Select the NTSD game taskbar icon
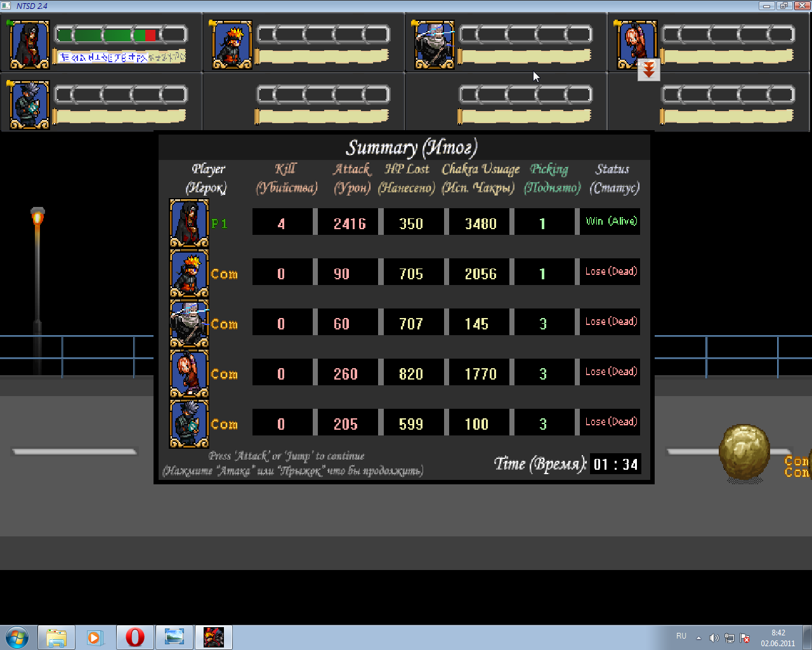Image resolution: width=812 pixels, height=650 pixels. pyautogui.click(x=213, y=637)
